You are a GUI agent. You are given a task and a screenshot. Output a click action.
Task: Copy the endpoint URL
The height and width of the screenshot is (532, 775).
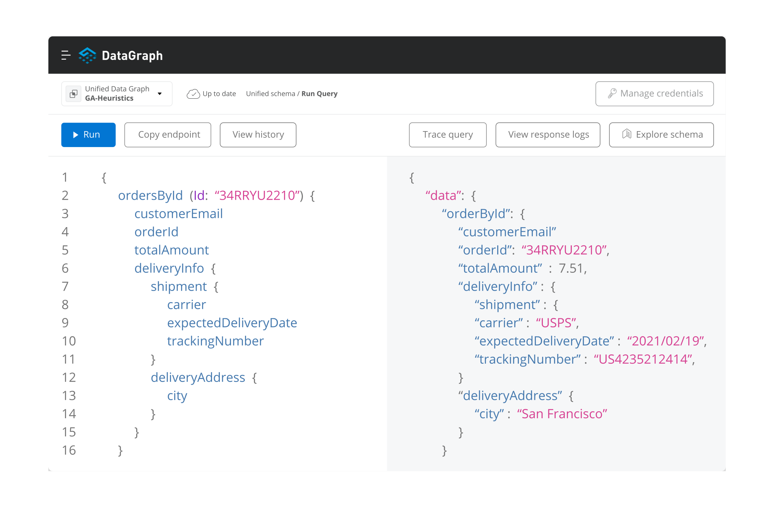point(168,135)
